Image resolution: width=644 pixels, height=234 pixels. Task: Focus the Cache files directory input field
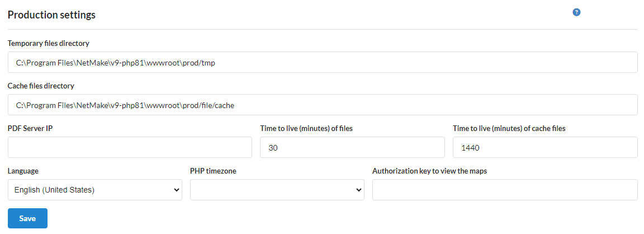(323, 105)
